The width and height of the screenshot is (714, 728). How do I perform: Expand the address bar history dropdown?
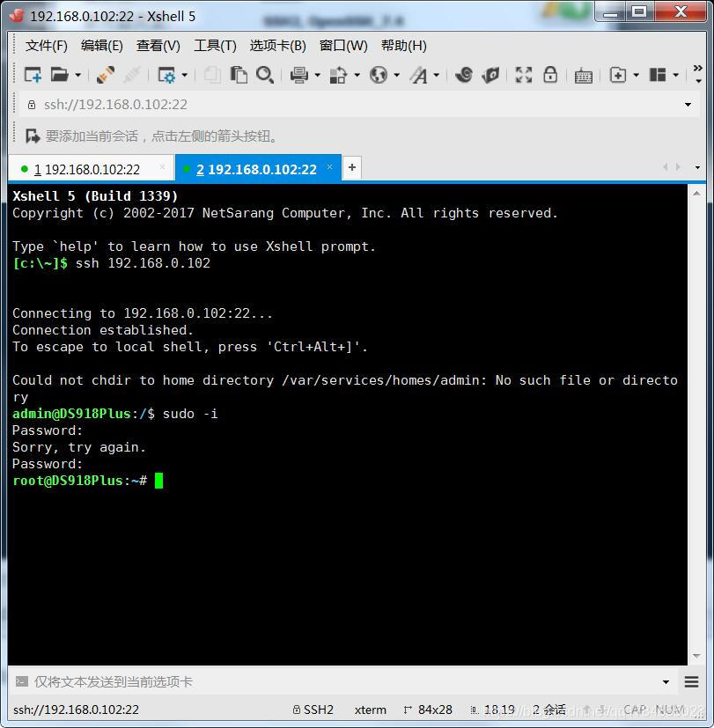click(x=688, y=105)
